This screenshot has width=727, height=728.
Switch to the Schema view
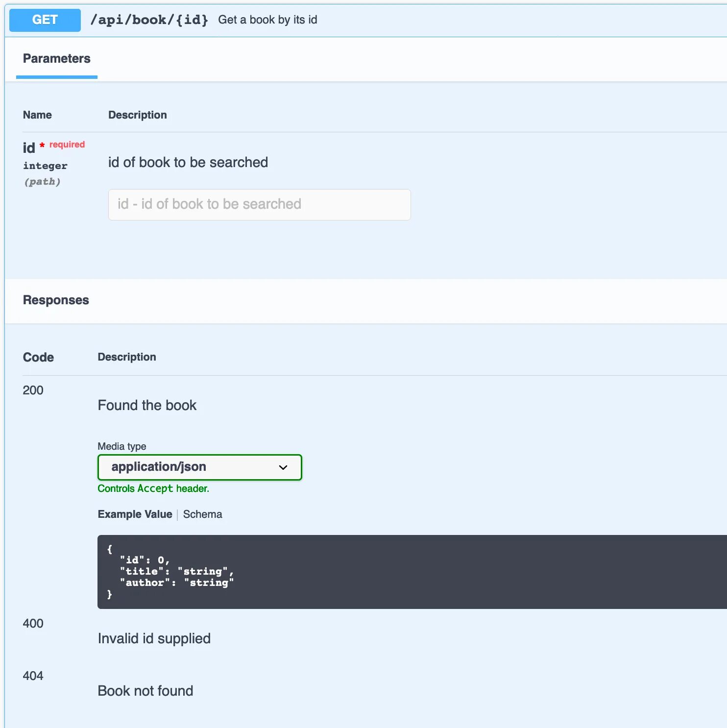click(202, 514)
